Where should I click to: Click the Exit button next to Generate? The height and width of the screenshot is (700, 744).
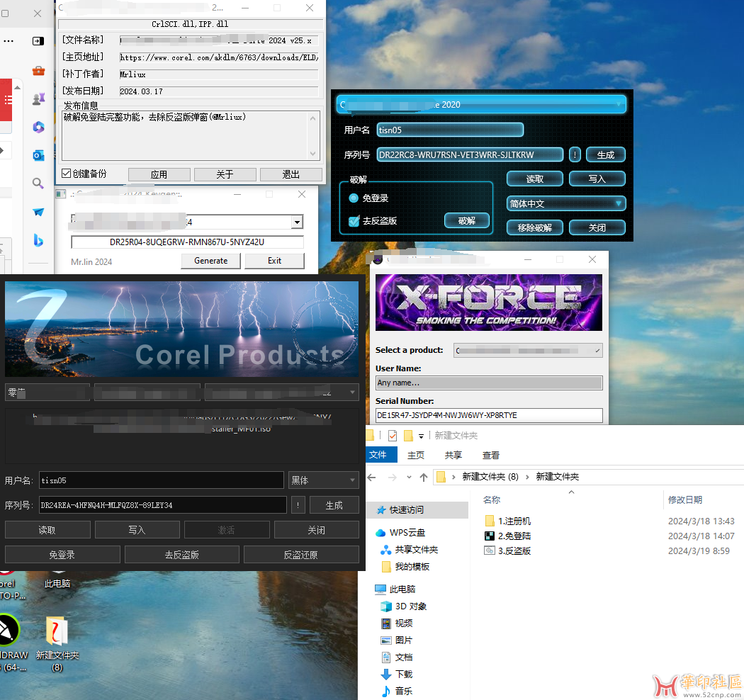point(274,261)
